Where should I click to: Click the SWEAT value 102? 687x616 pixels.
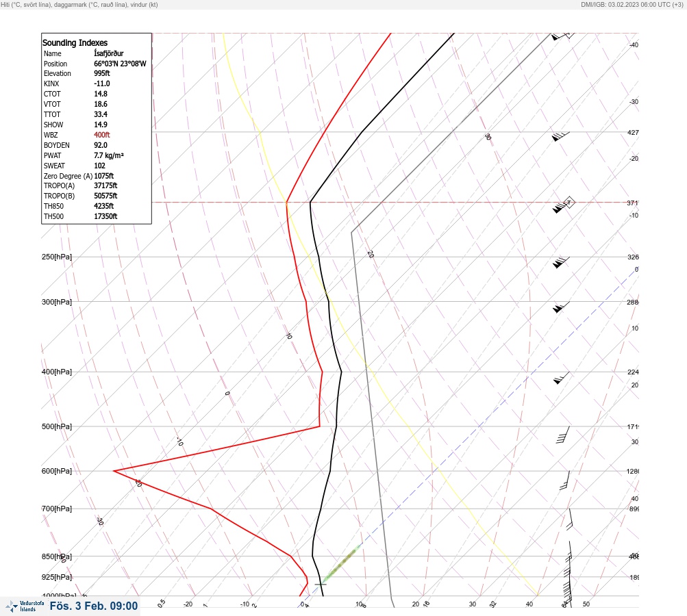(99, 166)
